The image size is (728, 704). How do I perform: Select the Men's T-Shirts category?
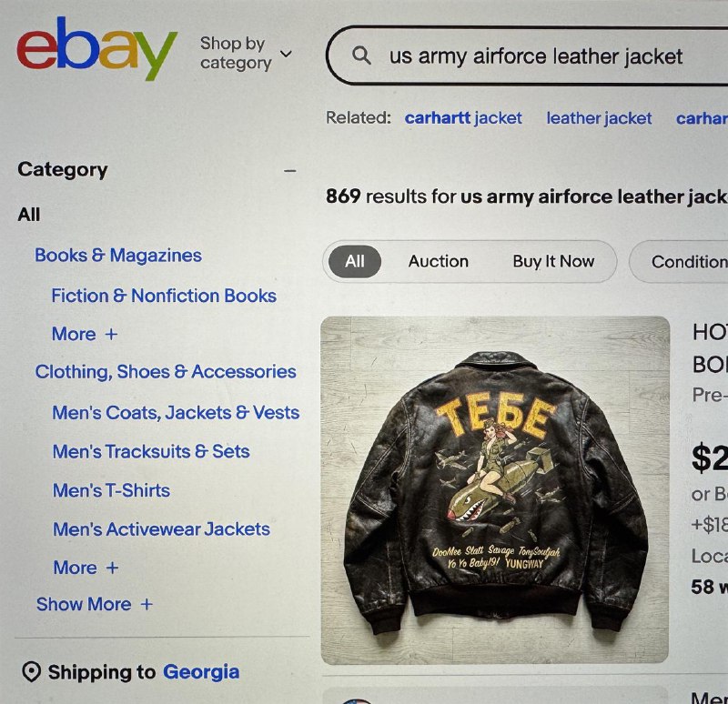[111, 490]
